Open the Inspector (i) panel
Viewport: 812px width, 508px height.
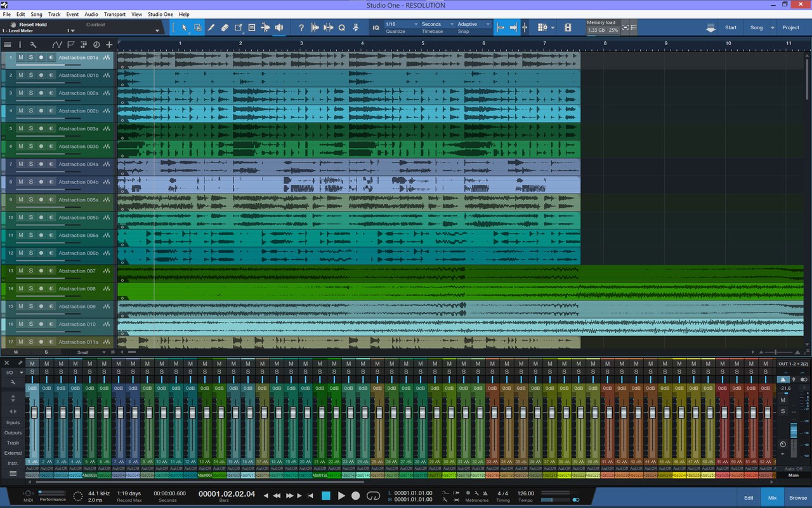[x=20, y=45]
